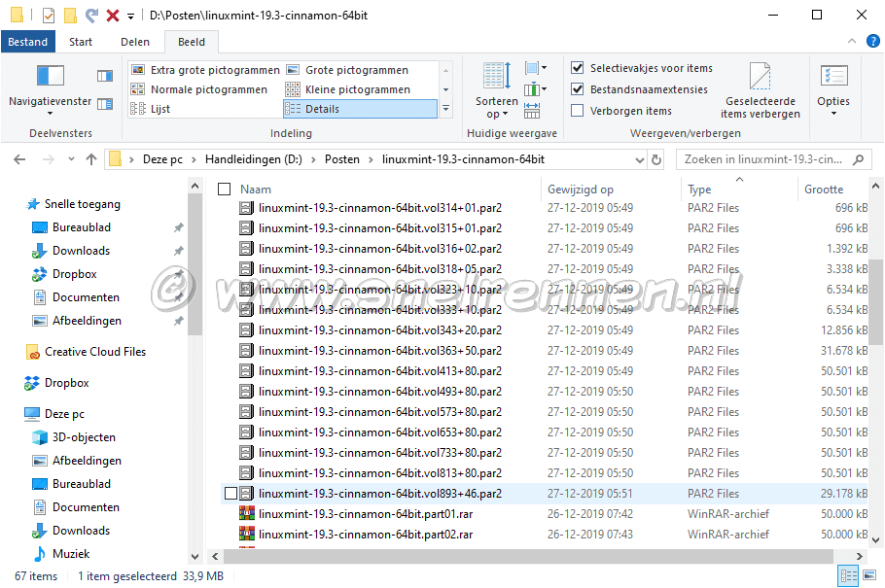Screen dimensions: 885x588
Task: Click Handleidingen (D:) in the breadcrumb
Action: point(254,159)
